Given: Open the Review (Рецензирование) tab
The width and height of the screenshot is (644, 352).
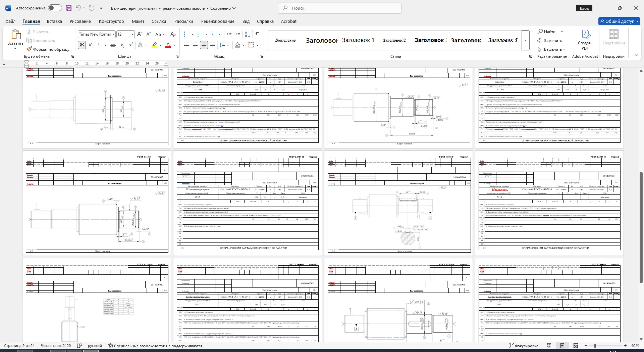Looking at the screenshot, I should tap(218, 21).
